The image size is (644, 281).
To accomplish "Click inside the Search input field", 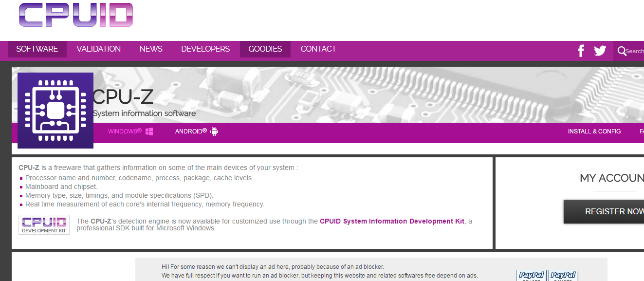I will [x=635, y=51].
